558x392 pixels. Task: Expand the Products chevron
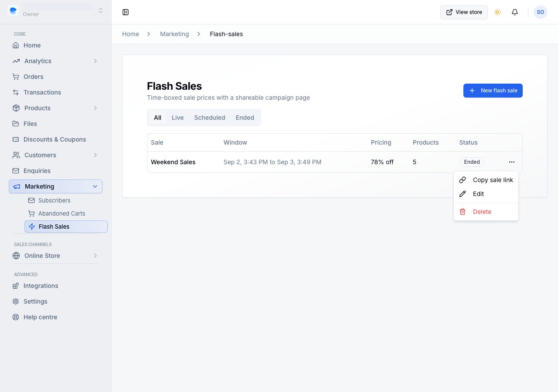point(95,108)
